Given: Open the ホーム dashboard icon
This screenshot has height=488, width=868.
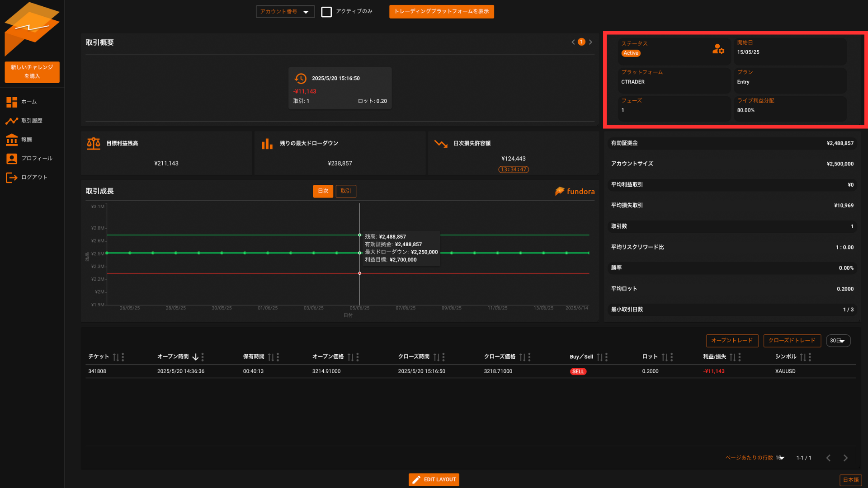Looking at the screenshot, I should coord(12,102).
